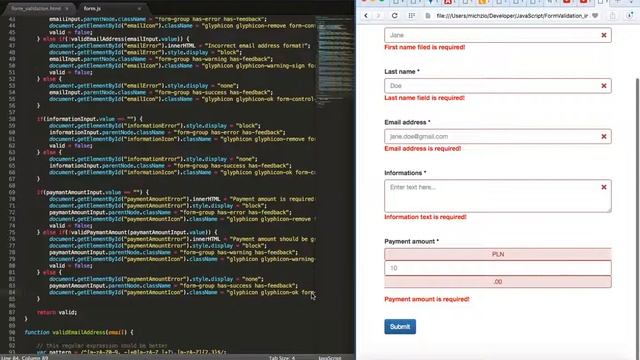Click 'if(paymantAmountInput.value' code on line 69
The image size is (640, 360).
click(79, 192)
